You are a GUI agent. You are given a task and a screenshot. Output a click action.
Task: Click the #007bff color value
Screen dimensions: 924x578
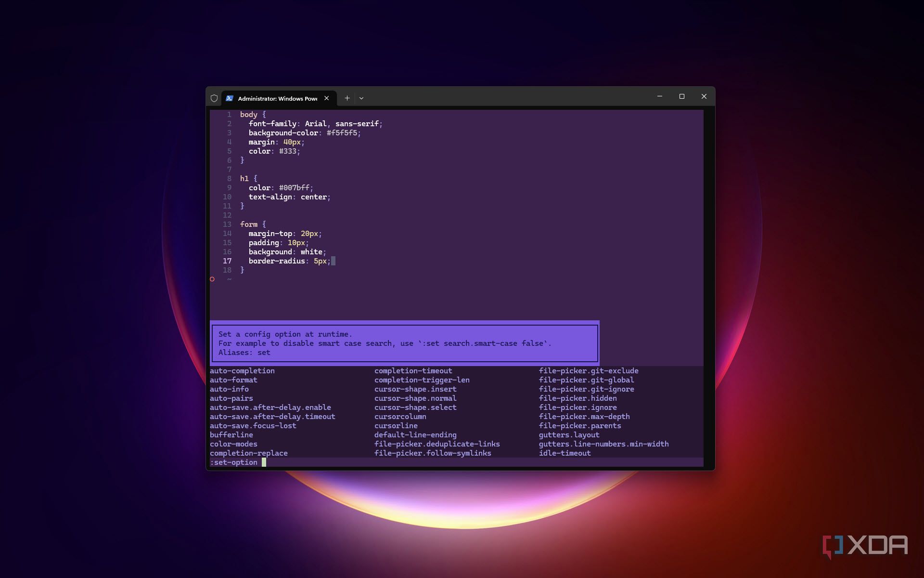(294, 188)
